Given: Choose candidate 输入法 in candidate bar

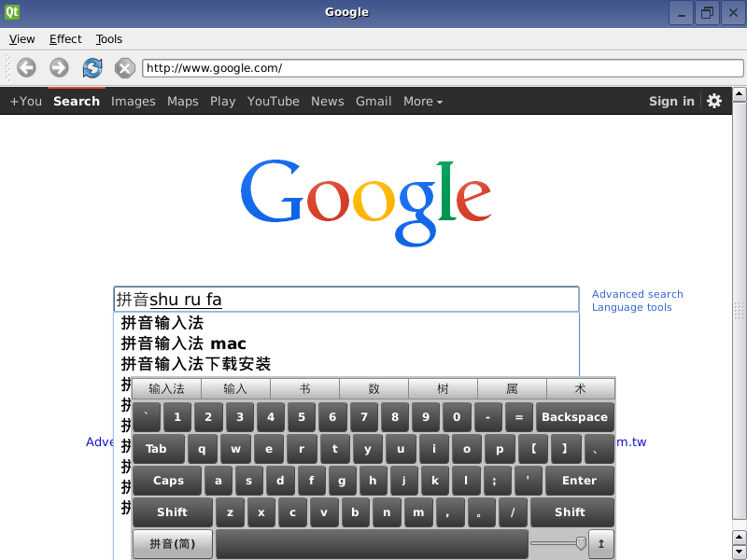Looking at the screenshot, I should 166,388.
